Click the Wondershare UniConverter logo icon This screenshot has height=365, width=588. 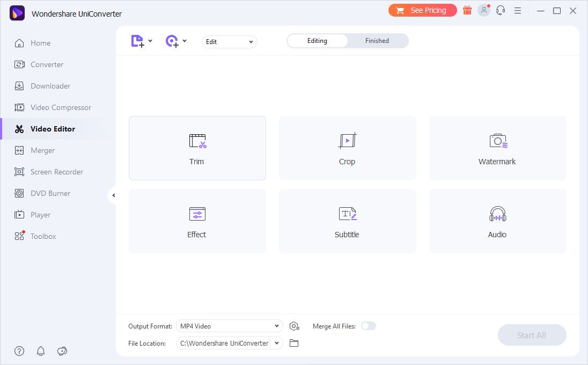pyautogui.click(x=17, y=13)
